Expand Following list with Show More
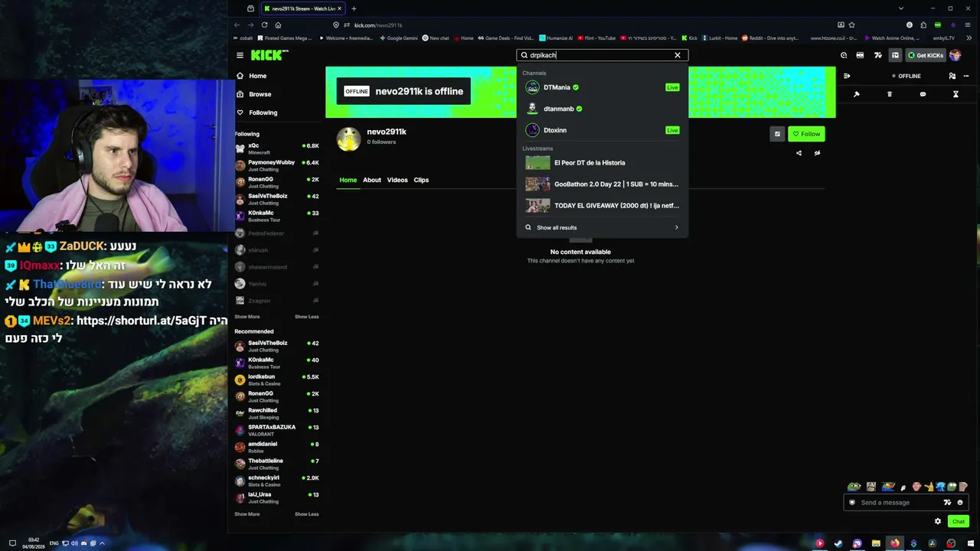This screenshot has width=980, height=551. point(247,317)
